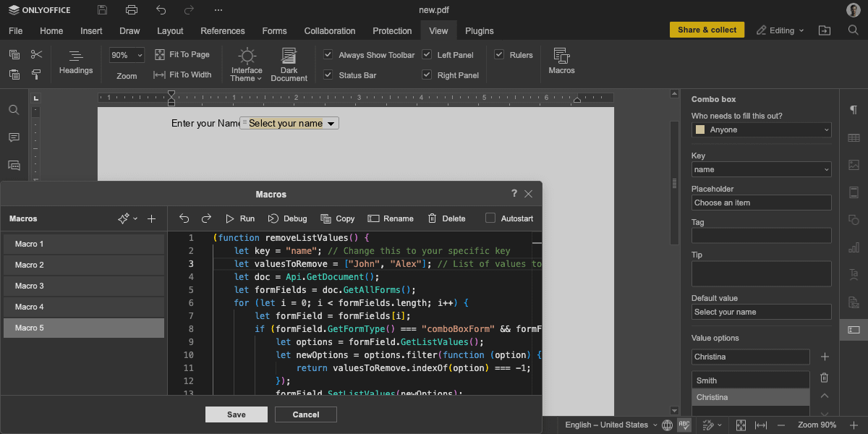The image size is (868, 434).
Task: Move the selected value option up
Action: click(x=824, y=396)
